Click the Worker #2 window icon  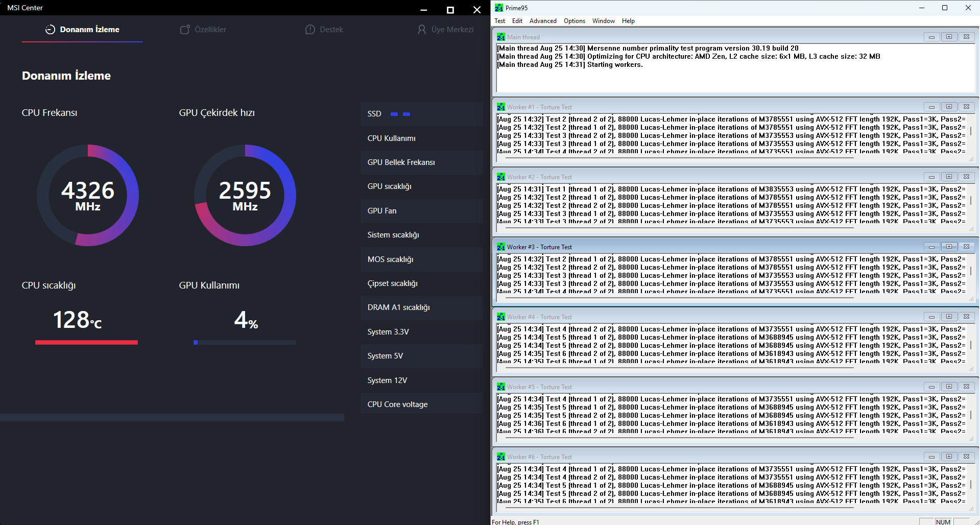[x=501, y=177]
